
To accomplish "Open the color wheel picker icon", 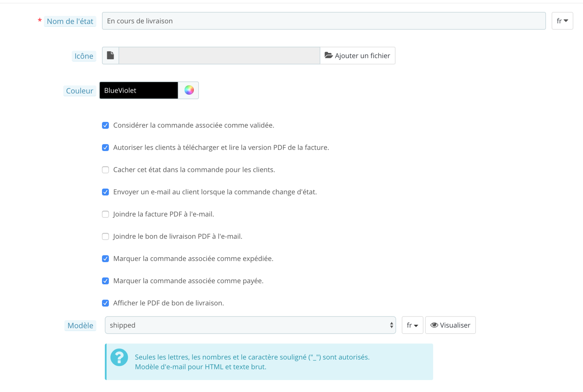I will pos(189,90).
